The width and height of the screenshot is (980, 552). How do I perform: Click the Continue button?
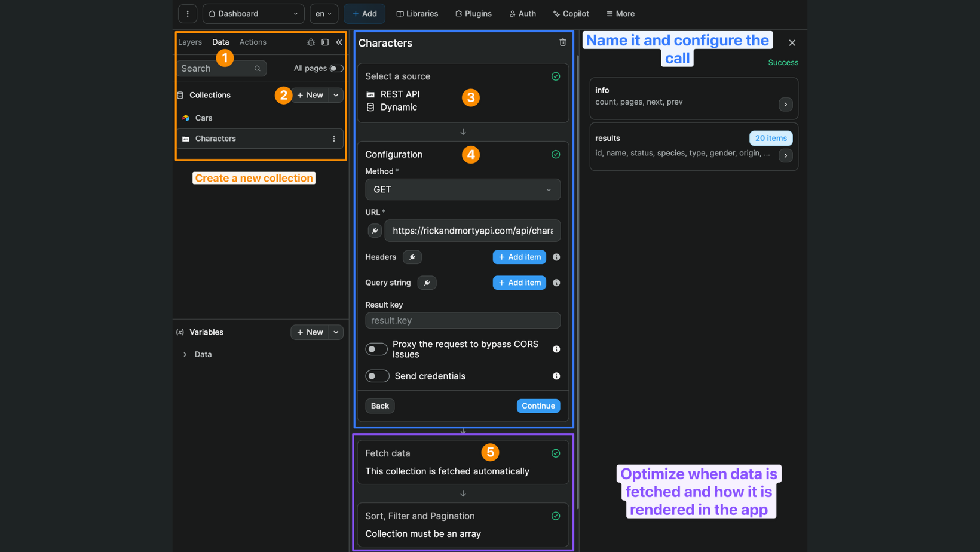point(537,406)
